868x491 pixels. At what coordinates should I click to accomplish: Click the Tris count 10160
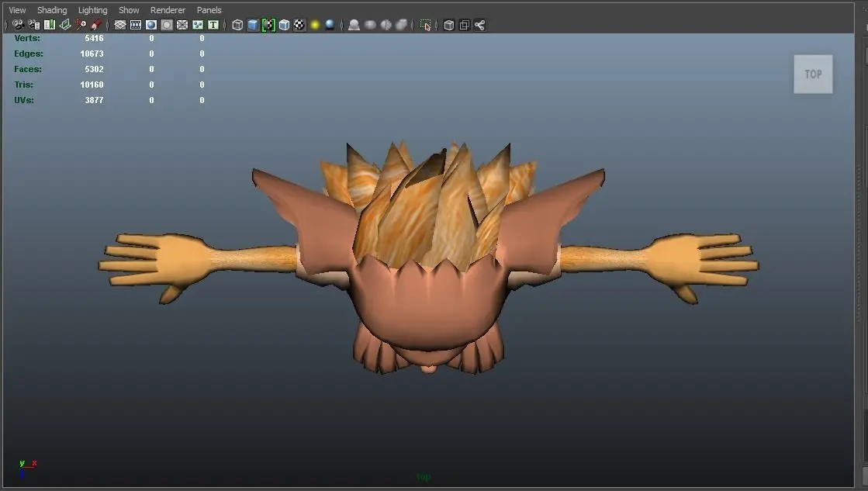point(92,85)
